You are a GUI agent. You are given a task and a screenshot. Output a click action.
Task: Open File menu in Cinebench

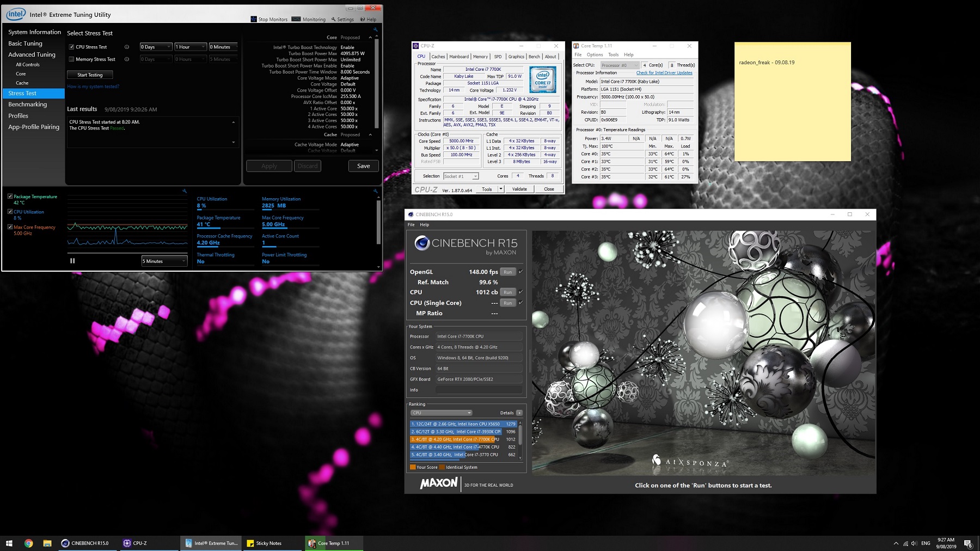pyautogui.click(x=411, y=224)
